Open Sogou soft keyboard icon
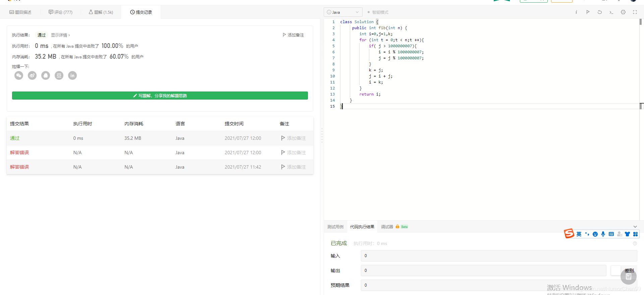 click(x=611, y=234)
